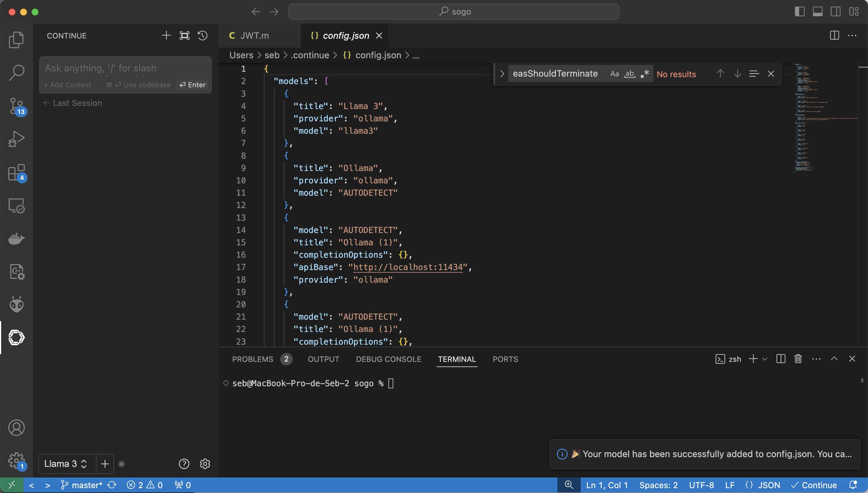View Continue session history
868x493 pixels.
(203, 36)
